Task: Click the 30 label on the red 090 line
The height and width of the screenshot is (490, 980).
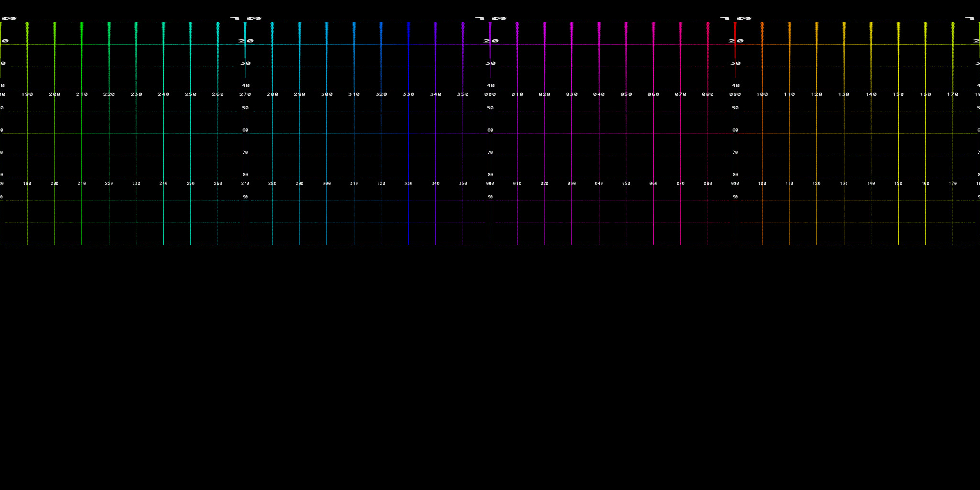Action: [735, 63]
